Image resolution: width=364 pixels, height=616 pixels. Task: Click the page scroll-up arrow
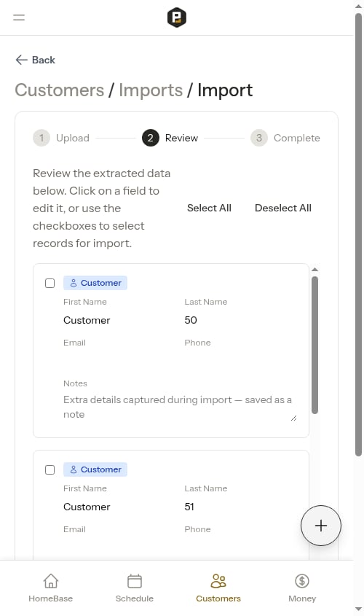point(358,7)
